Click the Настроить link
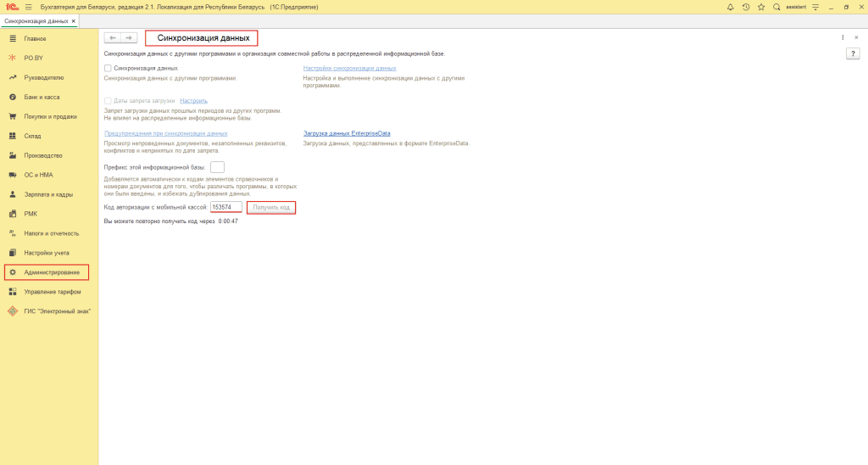 (193, 101)
